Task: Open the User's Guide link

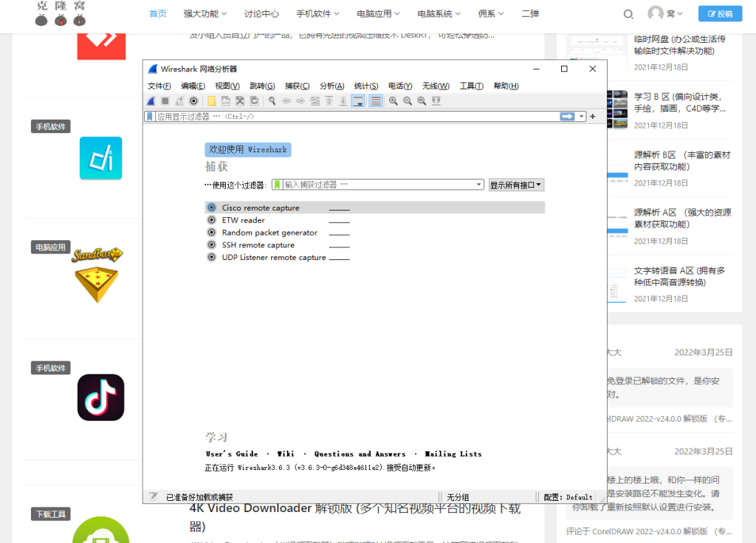Action: [231, 454]
